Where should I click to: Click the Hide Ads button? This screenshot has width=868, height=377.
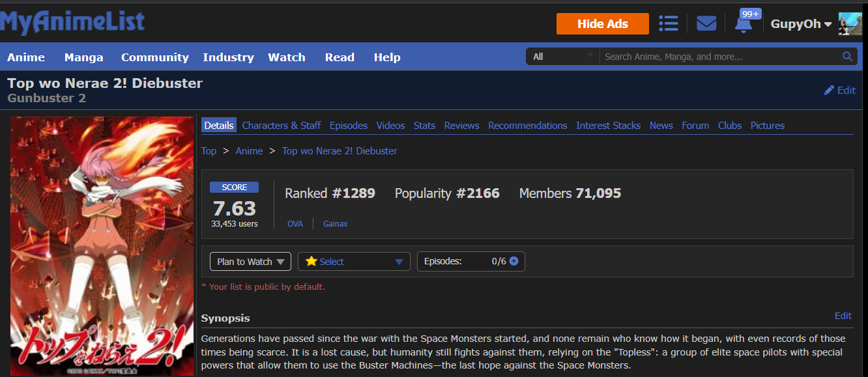602,24
